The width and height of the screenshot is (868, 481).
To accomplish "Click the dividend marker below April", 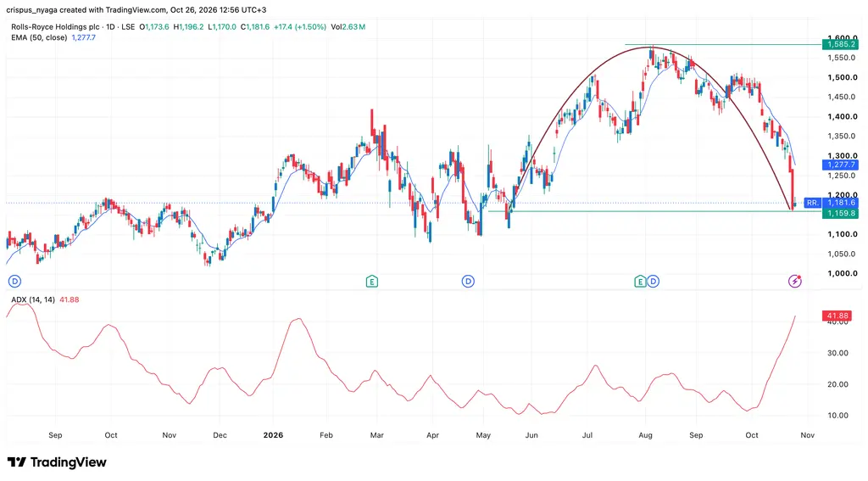I will tap(468, 282).
